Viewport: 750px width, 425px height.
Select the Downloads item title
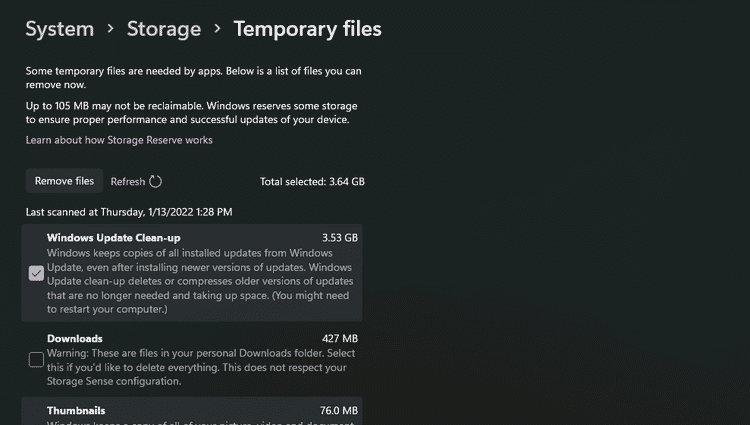coord(75,339)
